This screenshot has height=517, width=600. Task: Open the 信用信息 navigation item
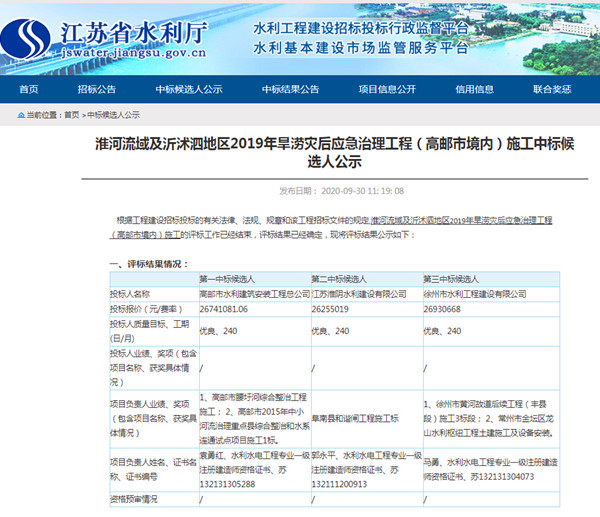(474, 89)
